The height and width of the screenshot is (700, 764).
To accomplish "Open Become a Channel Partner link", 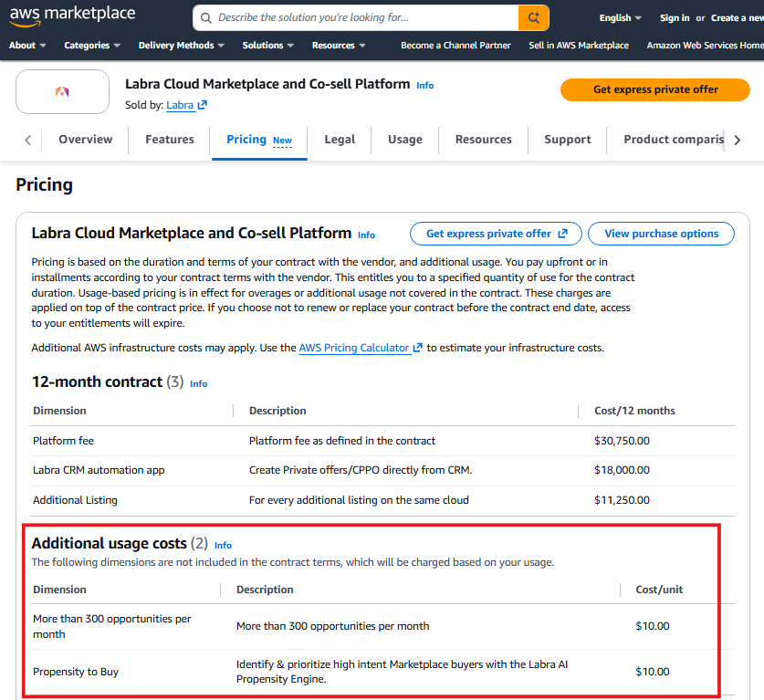I will (455, 46).
